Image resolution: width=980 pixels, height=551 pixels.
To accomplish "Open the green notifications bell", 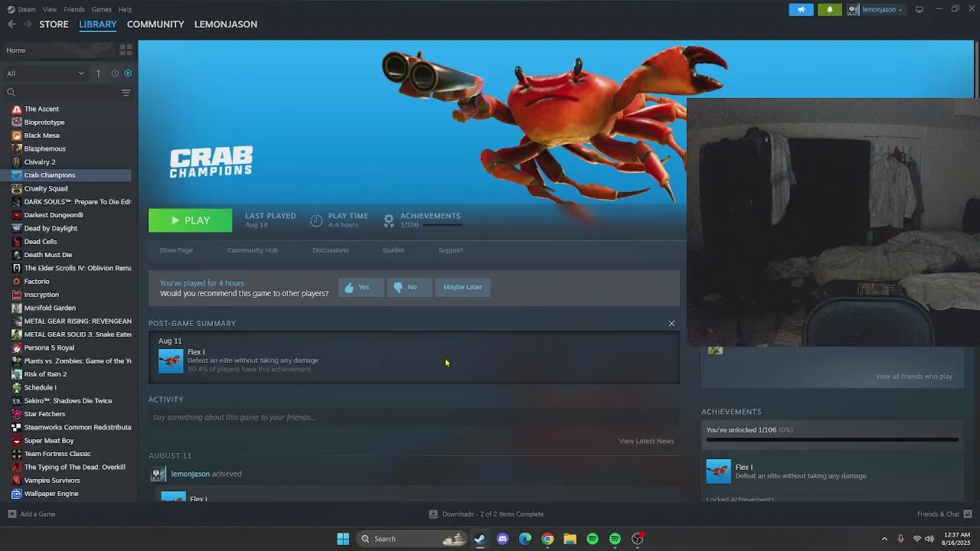I will point(830,9).
